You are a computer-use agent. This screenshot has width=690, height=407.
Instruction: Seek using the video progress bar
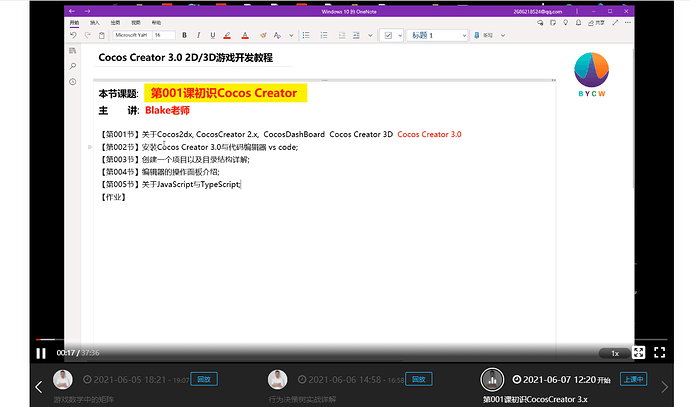(351, 340)
